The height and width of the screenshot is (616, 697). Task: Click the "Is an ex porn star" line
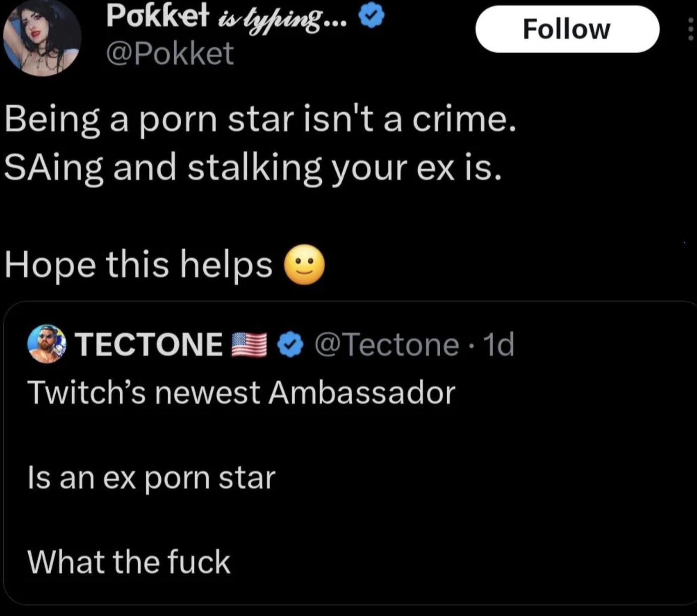pyautogui.click(x=151, y=478)
